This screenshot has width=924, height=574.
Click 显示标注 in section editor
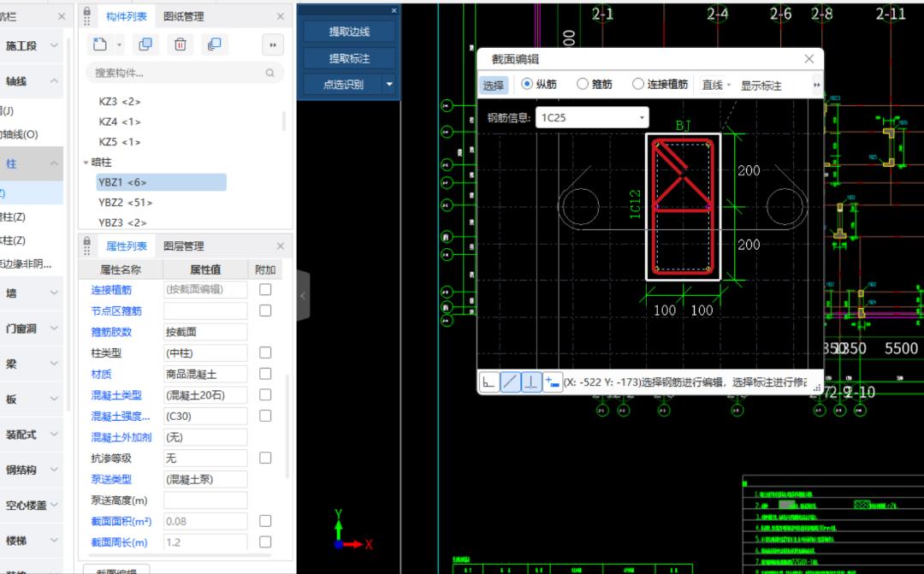tap(761, 85)
